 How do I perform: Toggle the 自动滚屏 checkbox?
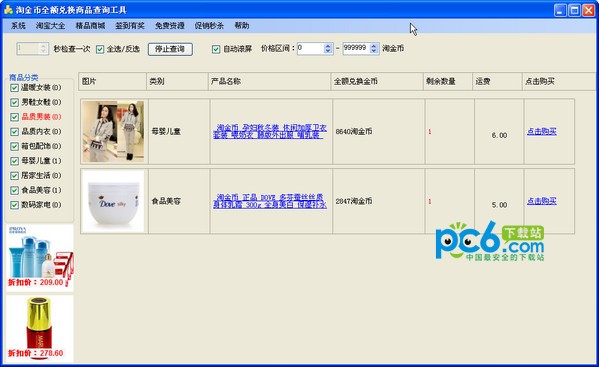[x=216, y=49]
